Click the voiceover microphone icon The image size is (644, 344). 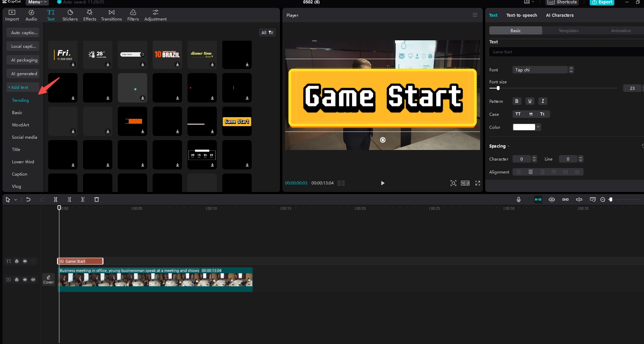[518, 199]
